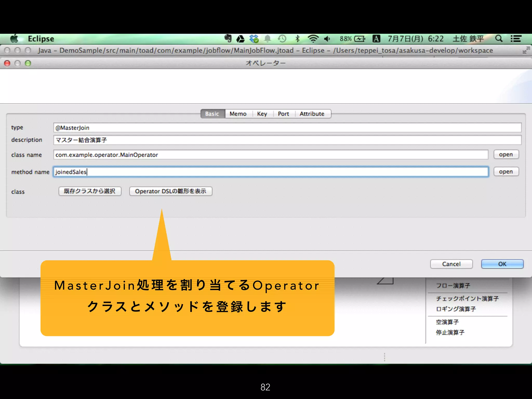Click the volume speaker icon
532x399 pixels.
pyautogui.click(x=327, y=39)
